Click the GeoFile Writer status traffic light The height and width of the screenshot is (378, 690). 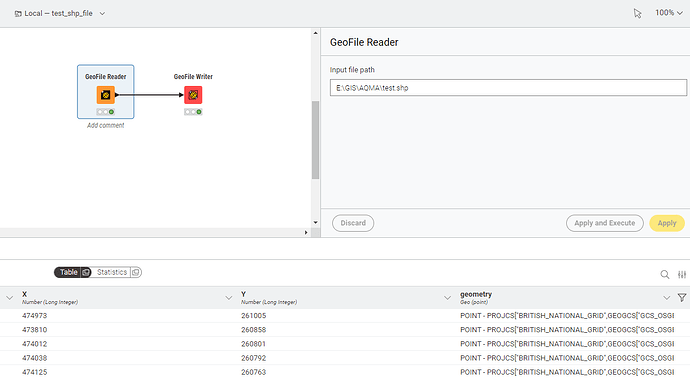pyautogui.click(x=193, y=112)
